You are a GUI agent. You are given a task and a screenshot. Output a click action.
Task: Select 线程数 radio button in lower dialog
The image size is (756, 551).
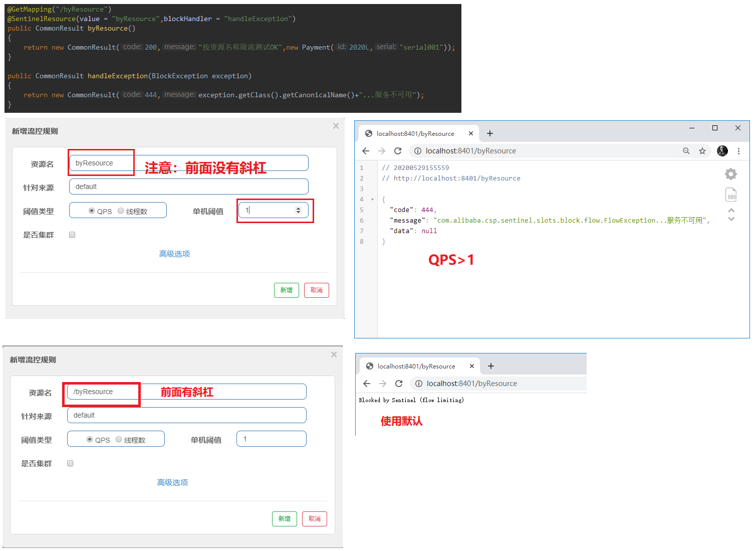[x=119, y=440]
